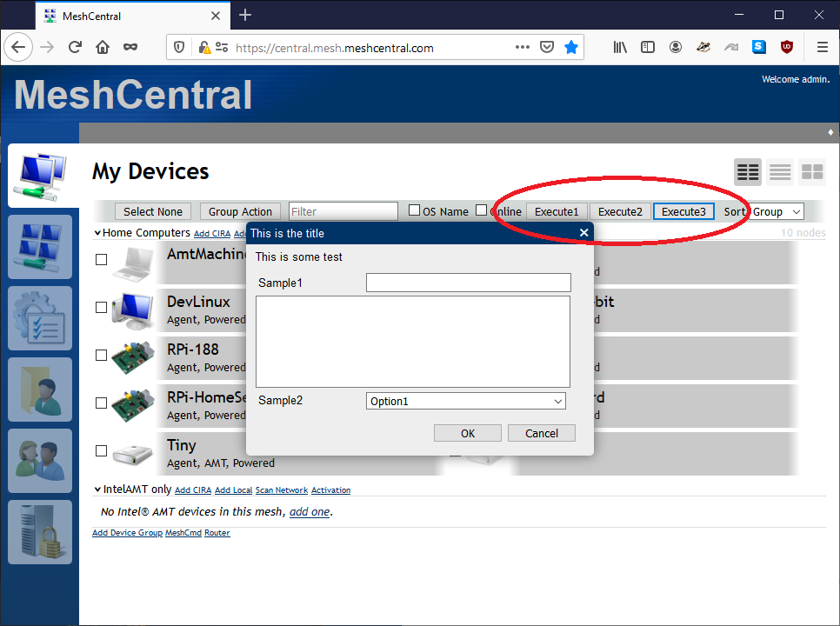Open the device groups sidebar icon
The image size is (840, 626).
coord(39,247)
